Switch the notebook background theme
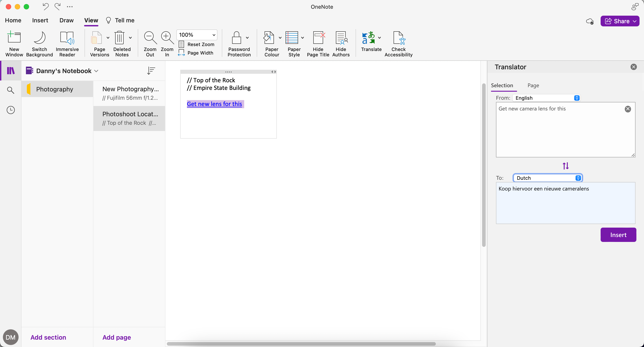The height and width of the screenshot is (347, 644). click(39, 44)
